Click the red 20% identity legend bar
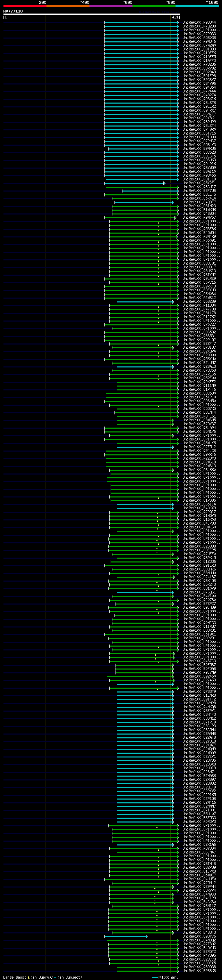This screenshot has height=980, width=222. click(x=25, y=6)
